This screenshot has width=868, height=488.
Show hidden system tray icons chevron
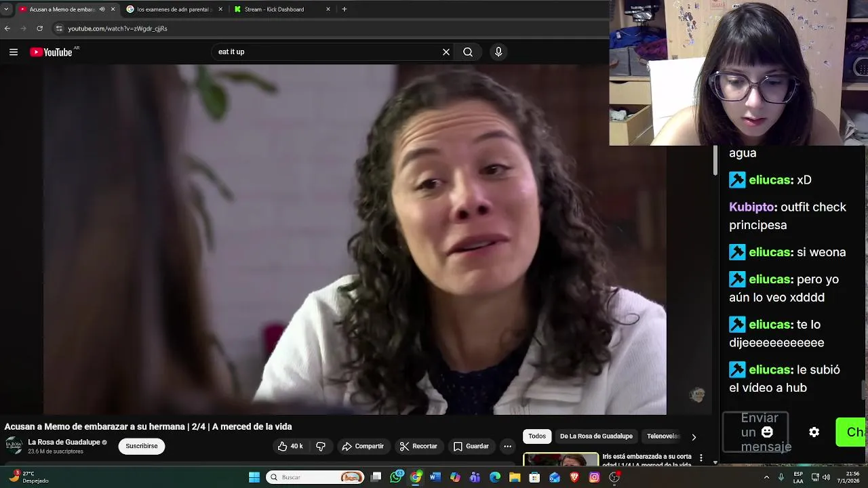[766, 477]
